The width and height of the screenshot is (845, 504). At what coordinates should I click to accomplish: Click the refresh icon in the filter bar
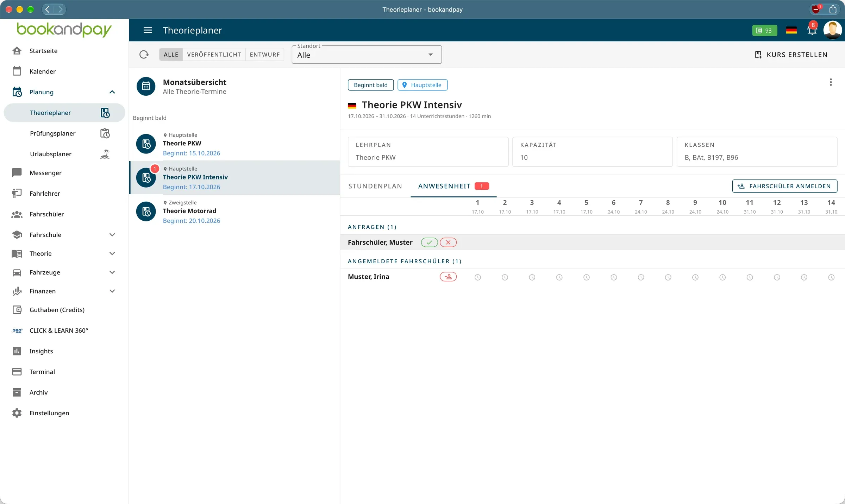144,55
